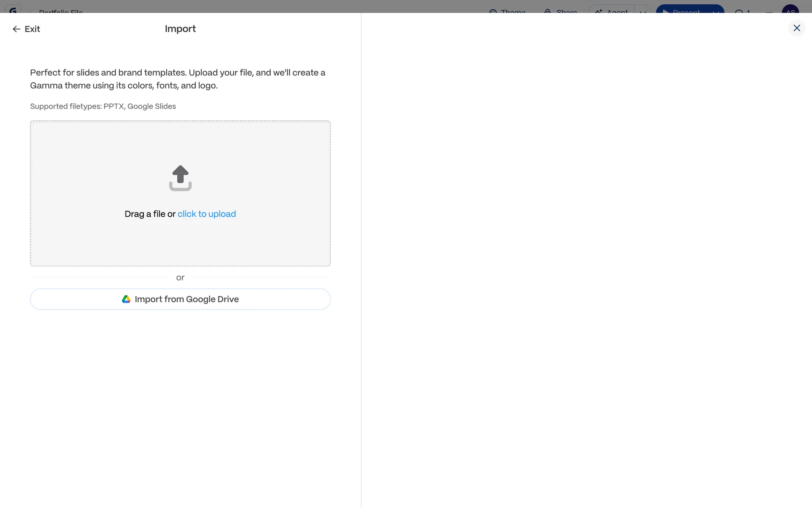The width and height of the screenshot is (812, 508).
Task: Click the back arrow icon beside Exit
Action: pyautogui.click(x=16, y=29)
